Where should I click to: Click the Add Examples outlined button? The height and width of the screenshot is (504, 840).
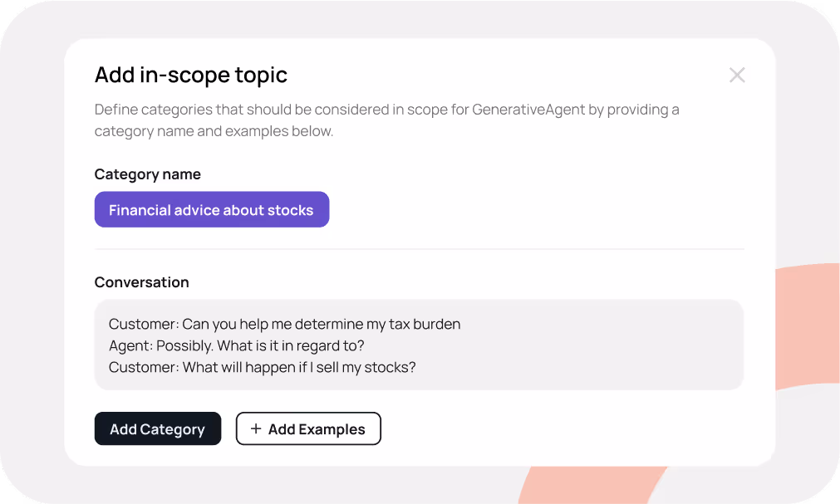308,428
